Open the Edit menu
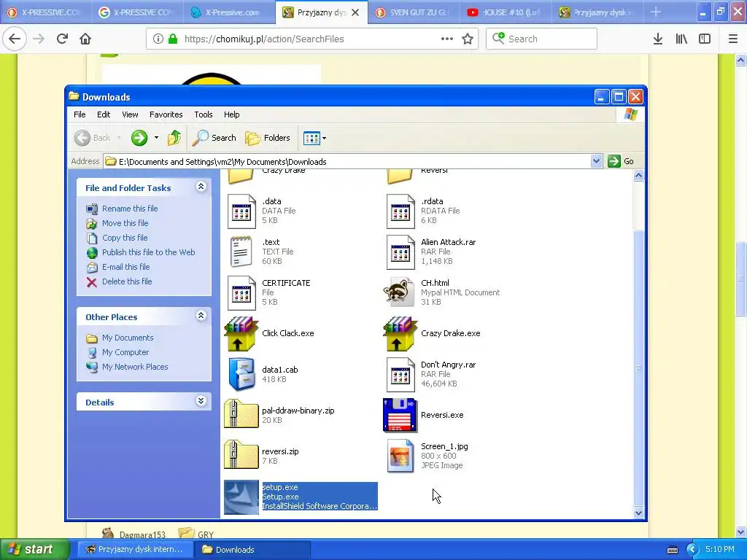Screen dimensions: 747x560 tap(104, 114)
